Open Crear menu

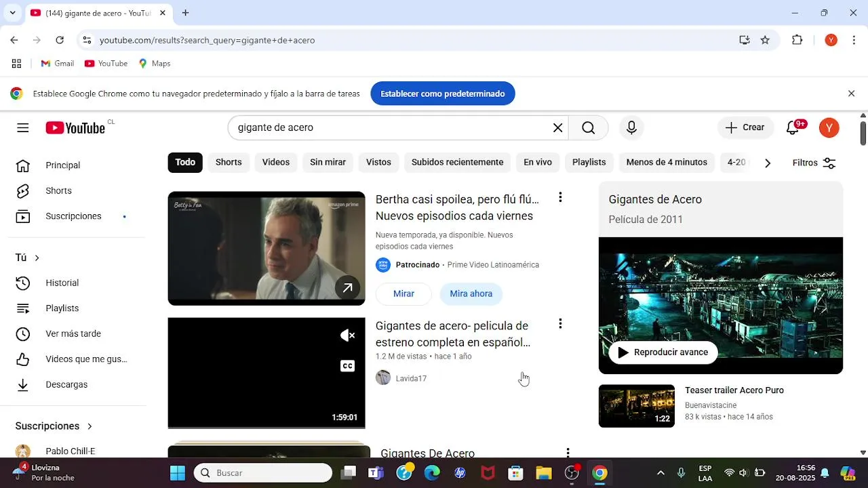(745, 127)
